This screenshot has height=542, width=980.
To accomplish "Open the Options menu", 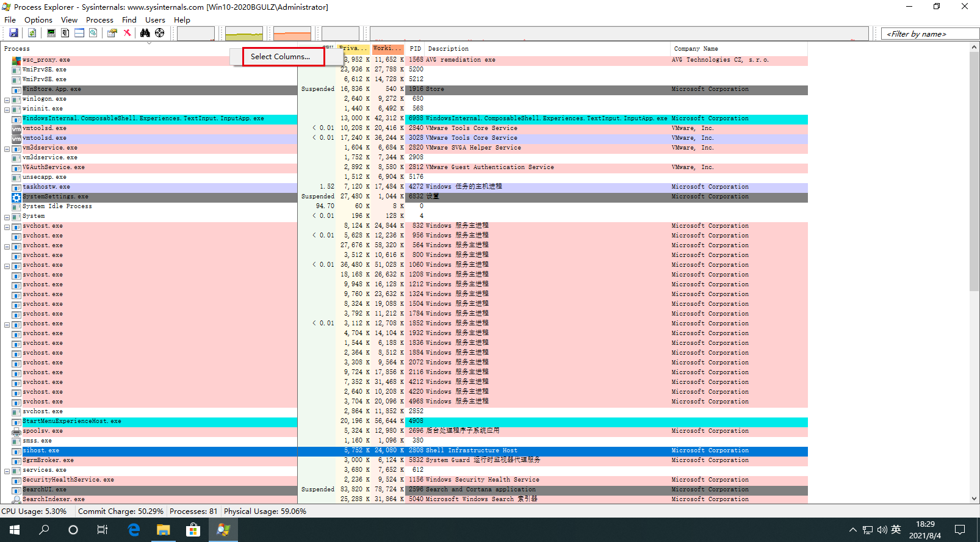I will coord(38,20).
